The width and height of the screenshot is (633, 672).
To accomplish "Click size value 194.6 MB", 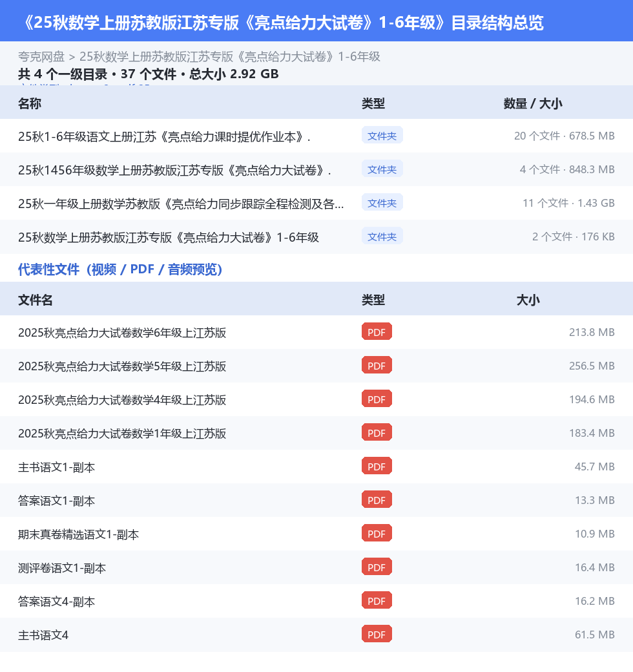I will 592,399.
